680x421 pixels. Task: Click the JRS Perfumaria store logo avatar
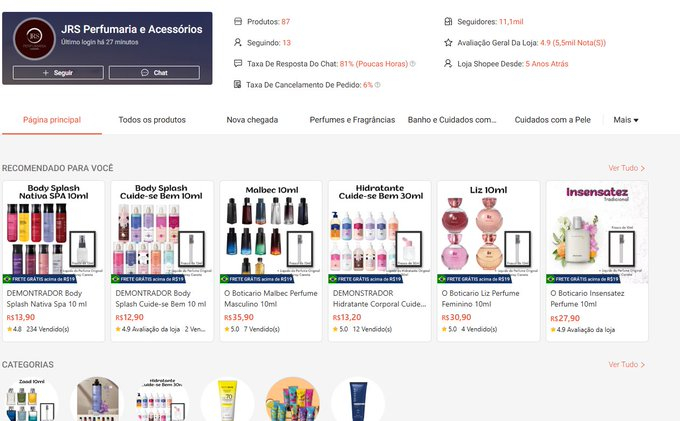[34, 39]
